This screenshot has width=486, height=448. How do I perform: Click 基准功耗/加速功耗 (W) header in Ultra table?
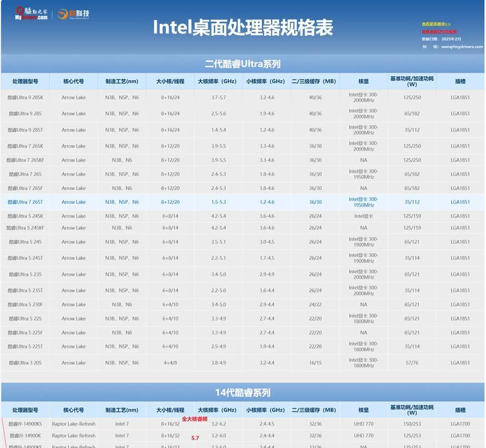(412, 81)
